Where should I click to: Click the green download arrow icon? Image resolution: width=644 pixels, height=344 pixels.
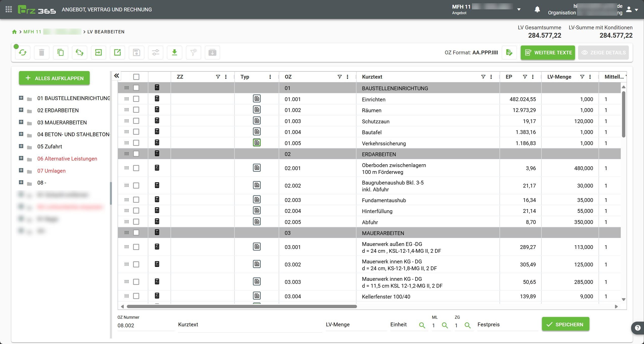[x=174, y=53]
